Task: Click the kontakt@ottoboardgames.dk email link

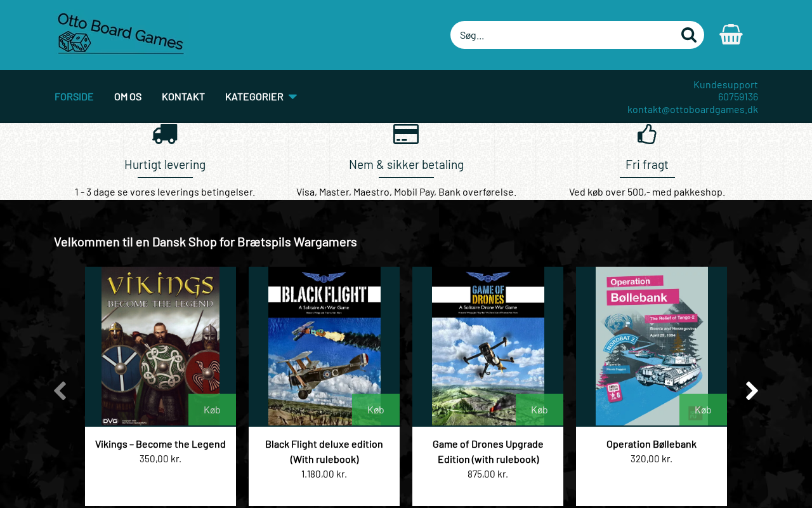Action: pos(693,109)
